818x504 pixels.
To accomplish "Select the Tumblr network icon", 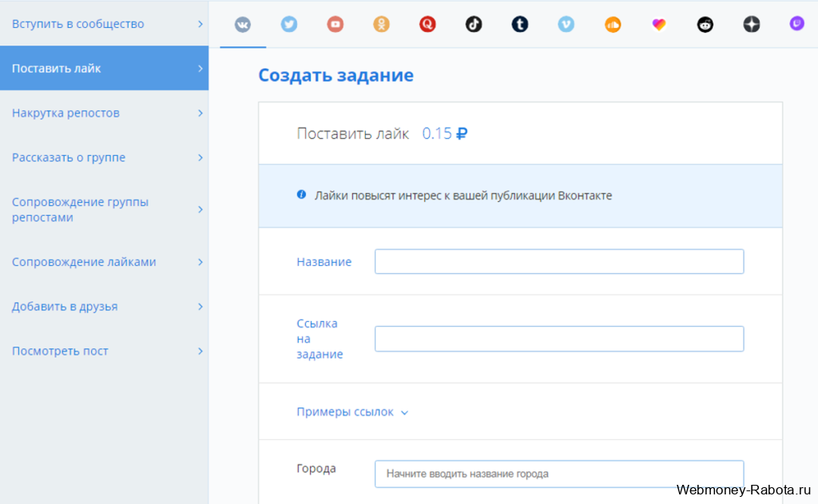I will tap(519, 24).
